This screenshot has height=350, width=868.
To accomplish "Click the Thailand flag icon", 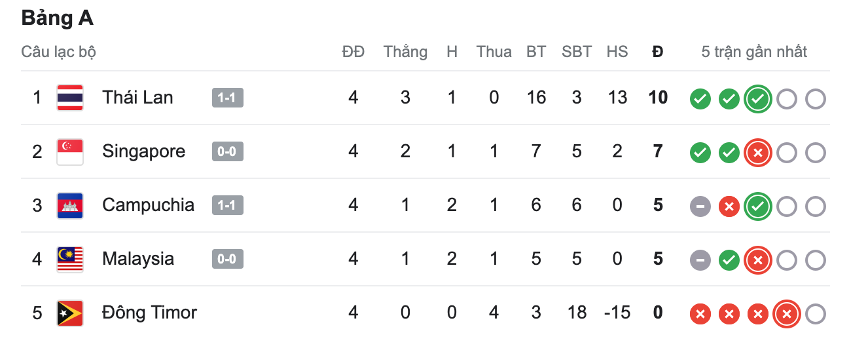I will pos(69,98).
